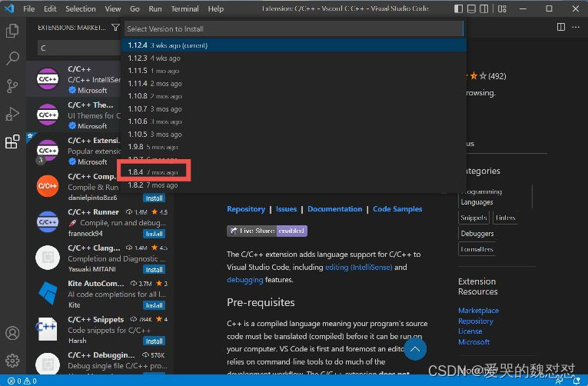Image resolution: width=588 pixels, height=386 pixels.
Task: Select C/C++ Clang extension icon
Action: pos(48,258)
